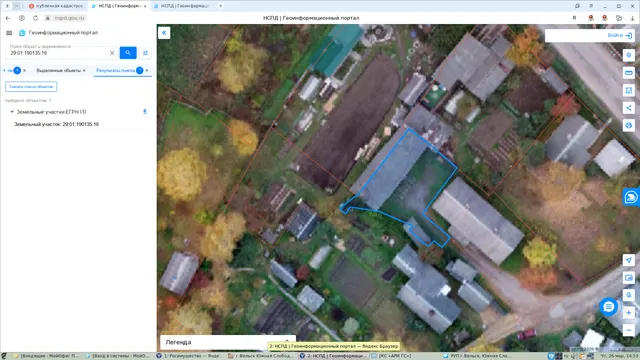The height and width of the screenshot is (360, 640).
Task: Close the leftmost partially hidden panel tab
Action: [x=24, y=71]
